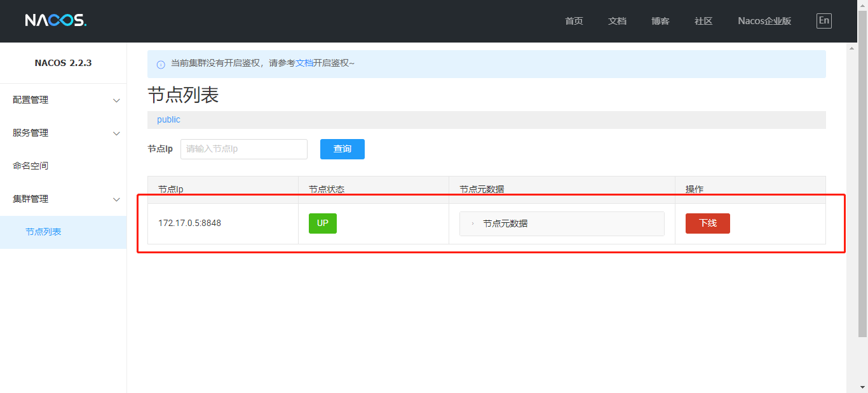This screenshot has height=393, width=868.
Task: Select the public namespace tab
Action: click(x=168, y=119)
